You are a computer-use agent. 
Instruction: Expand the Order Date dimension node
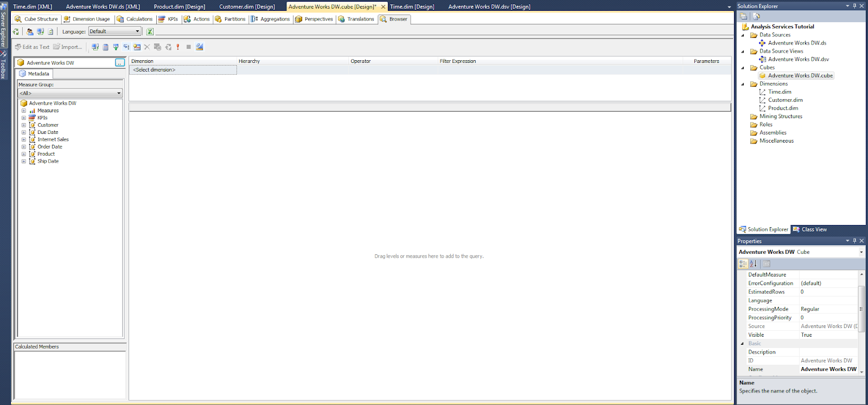click(24, 147)
